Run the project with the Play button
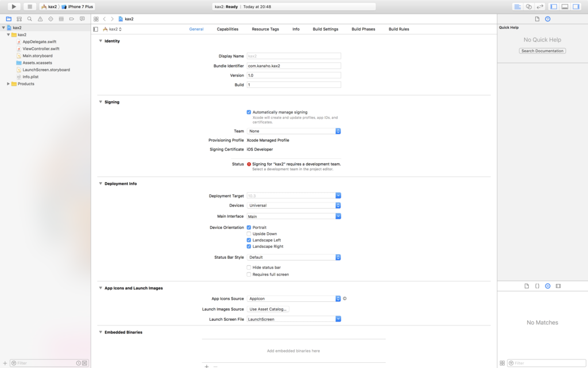The image size is (588, 368). (x=14, y=6)
